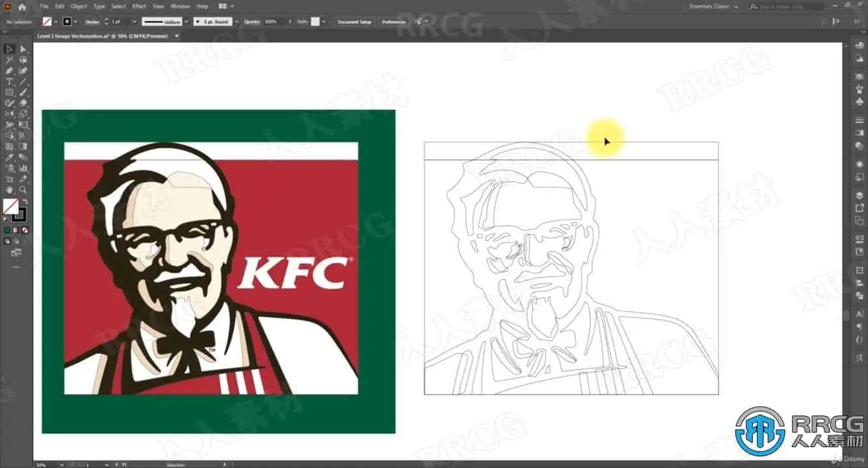
Task: Change screen mode from the toolbar
Action: pos(16,253)
